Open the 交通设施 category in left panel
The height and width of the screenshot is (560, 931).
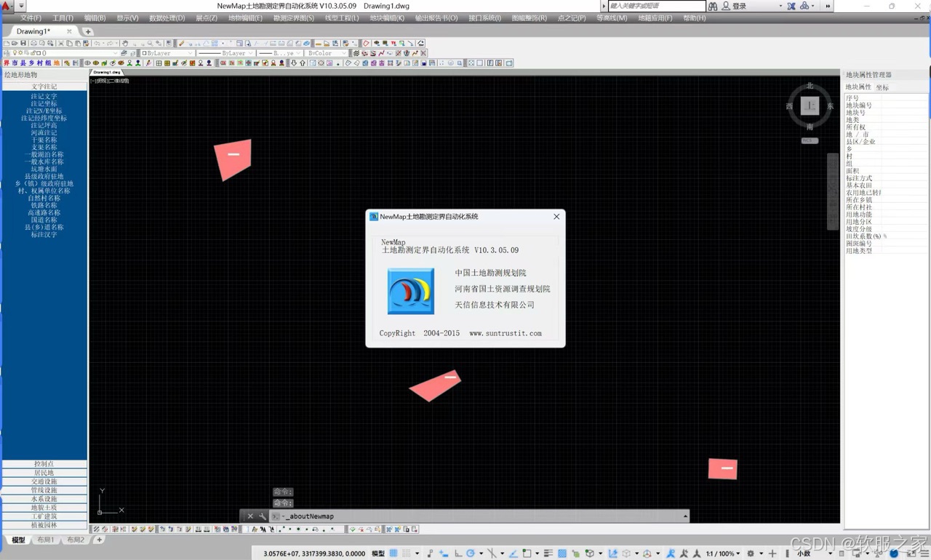point(44,481)
